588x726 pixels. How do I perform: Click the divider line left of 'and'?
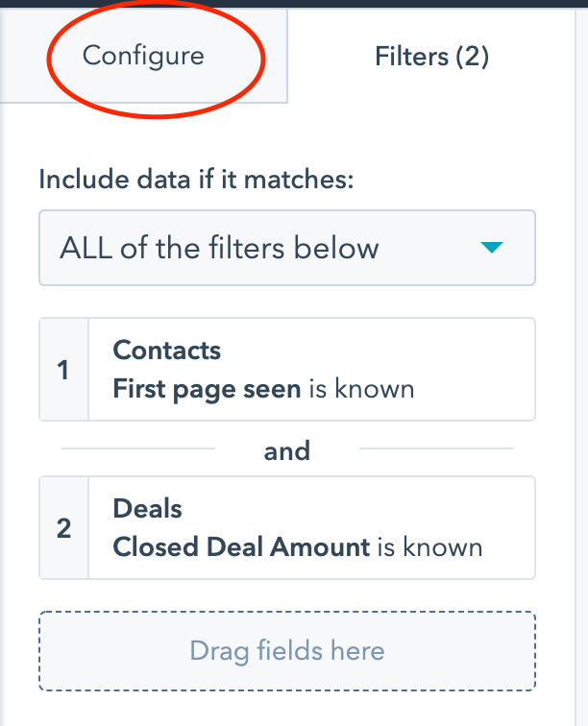click(138, 448)
